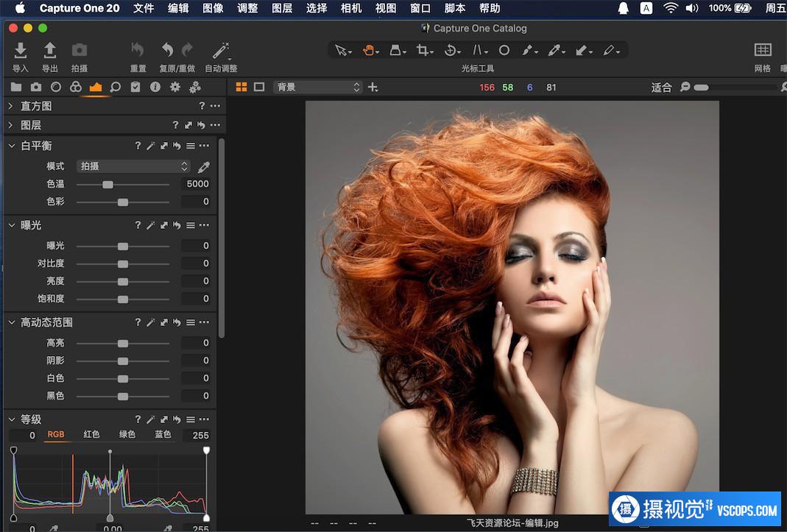Viewport: 787px width, 532px height.
Task: Open the 文件 menu
Action: coord(144,8)
